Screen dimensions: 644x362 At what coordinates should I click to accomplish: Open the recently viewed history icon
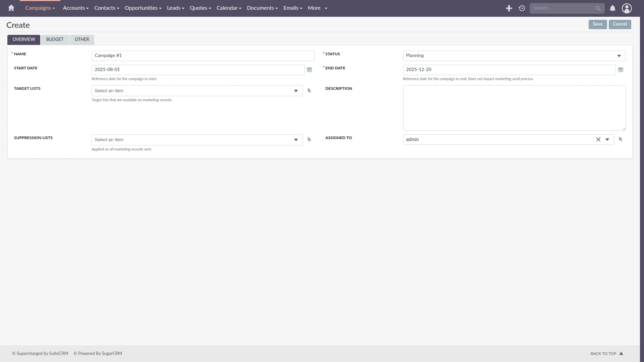[522, 8]
